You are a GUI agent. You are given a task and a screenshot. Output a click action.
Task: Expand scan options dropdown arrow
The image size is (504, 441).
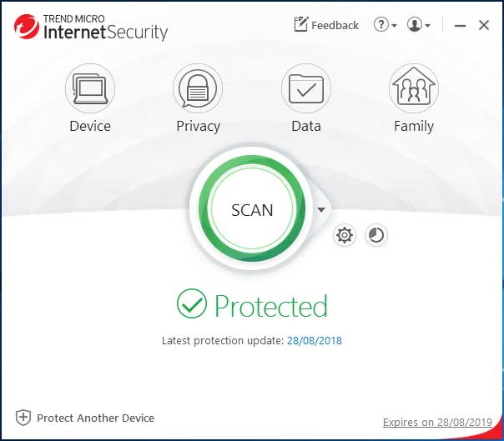(321, 210)
